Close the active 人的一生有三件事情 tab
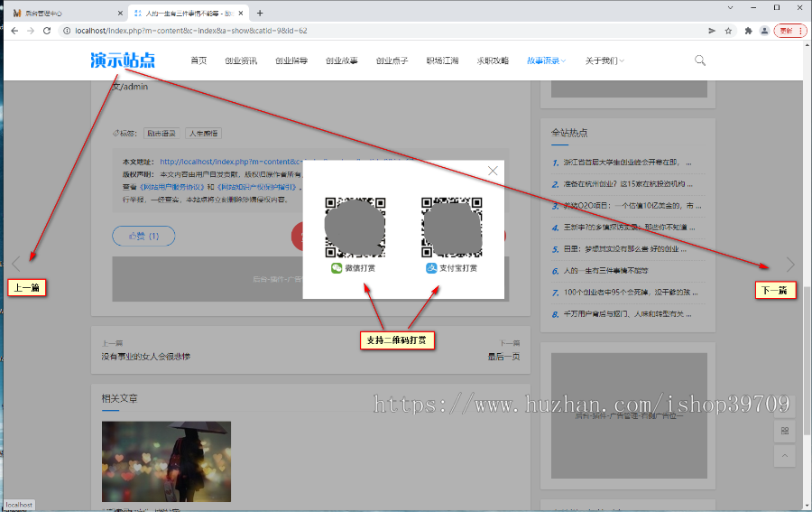The width and height of the screenshot is (812, 512). pyautogui.click(x=241, y=13)
